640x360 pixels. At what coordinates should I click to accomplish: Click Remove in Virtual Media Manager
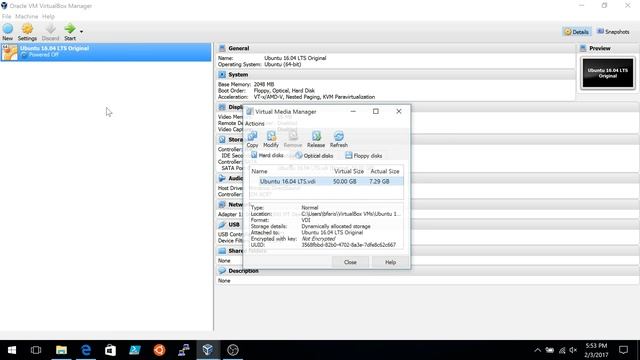point(293,139)
